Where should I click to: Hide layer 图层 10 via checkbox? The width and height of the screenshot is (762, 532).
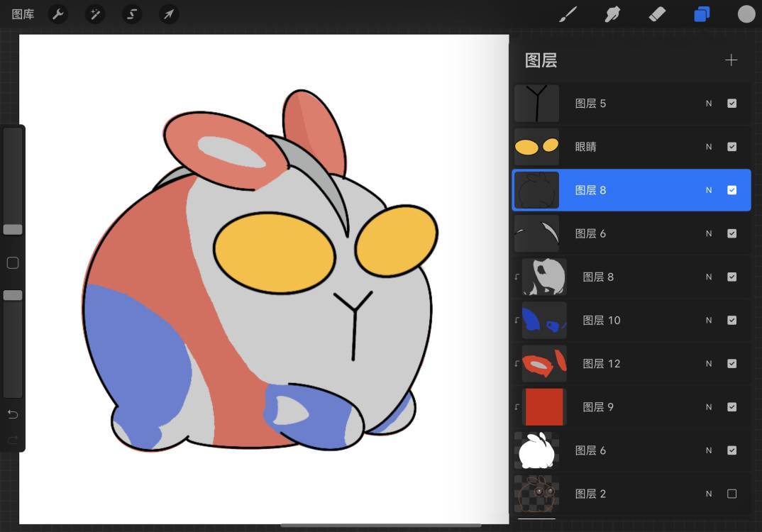pos(732,320)
